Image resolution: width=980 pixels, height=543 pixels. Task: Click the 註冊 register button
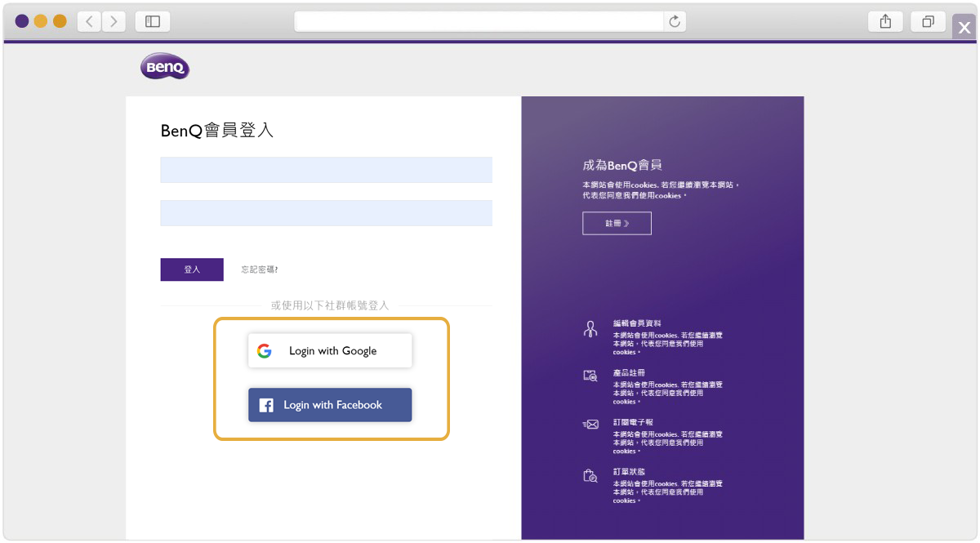tap(617, 223)
